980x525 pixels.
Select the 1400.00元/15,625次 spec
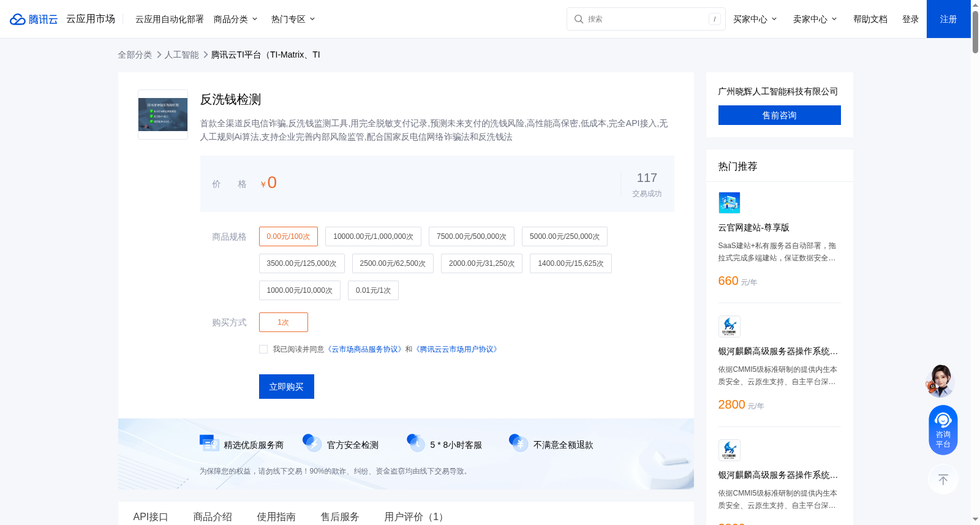coord(571,263)
